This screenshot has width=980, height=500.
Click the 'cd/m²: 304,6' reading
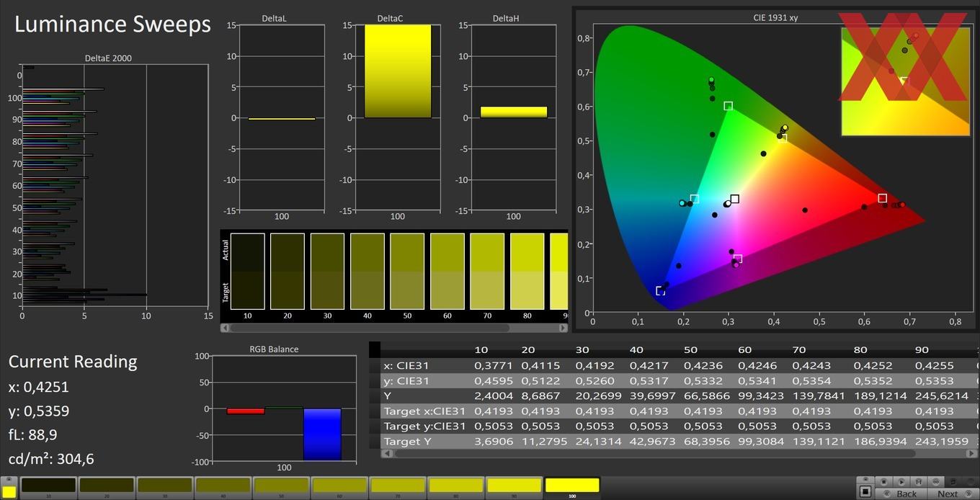51,459
